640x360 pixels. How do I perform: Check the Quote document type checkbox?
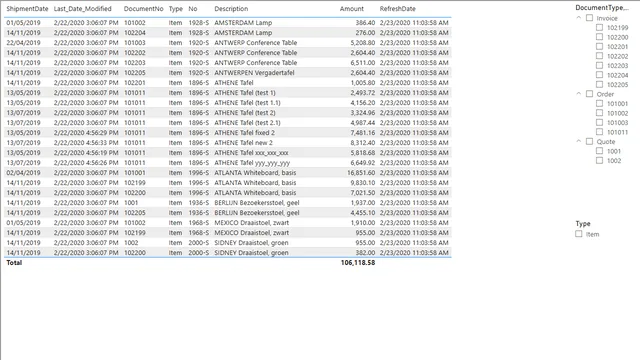[x=589, y=141]
